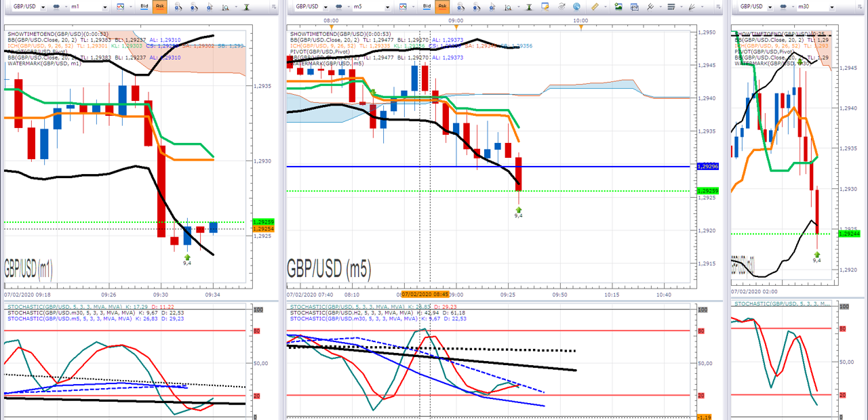Select cursor zoom tool in m5 toolbar
868x420 pixels.
coord(492,7)
